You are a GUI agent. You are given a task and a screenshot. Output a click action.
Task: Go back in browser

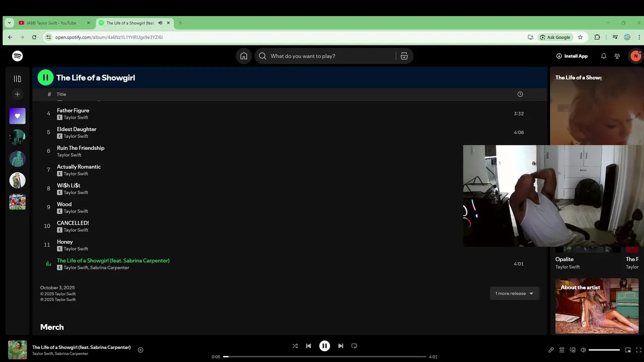click(x=10, y=37)
